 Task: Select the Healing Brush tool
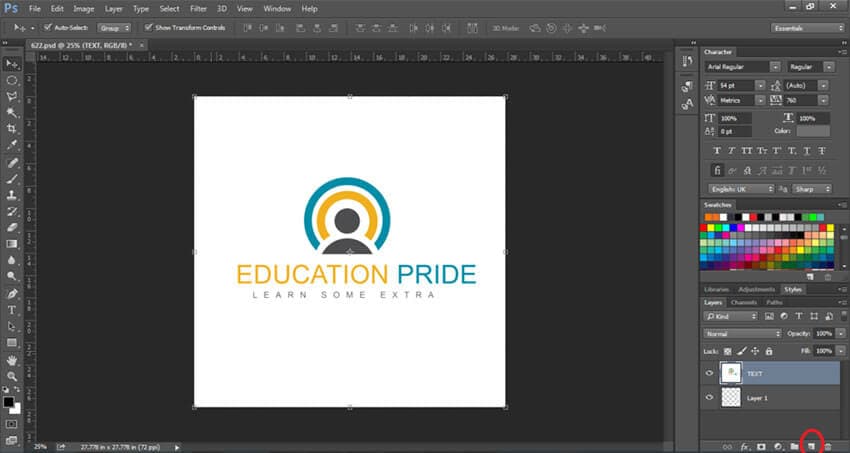tap(11, 163)
